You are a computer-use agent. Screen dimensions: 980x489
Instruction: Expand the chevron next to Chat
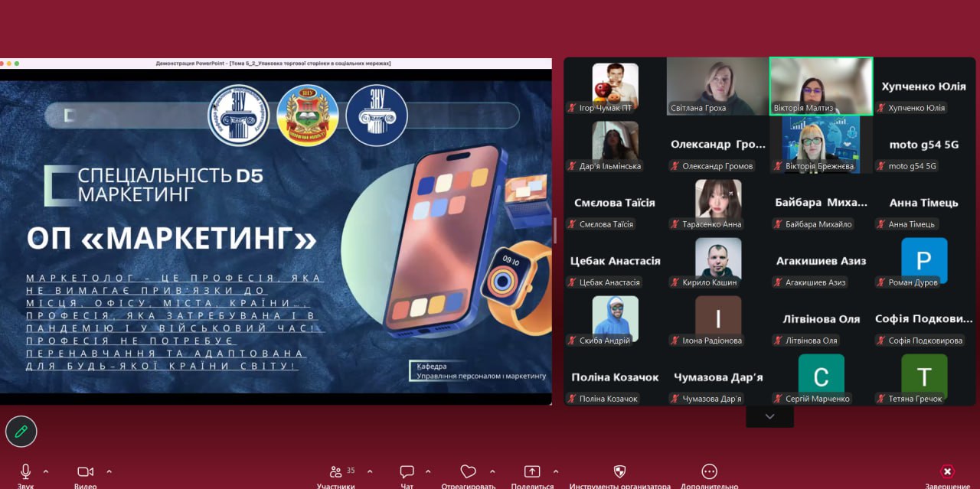pyautogui.click(x=427, y=471)
